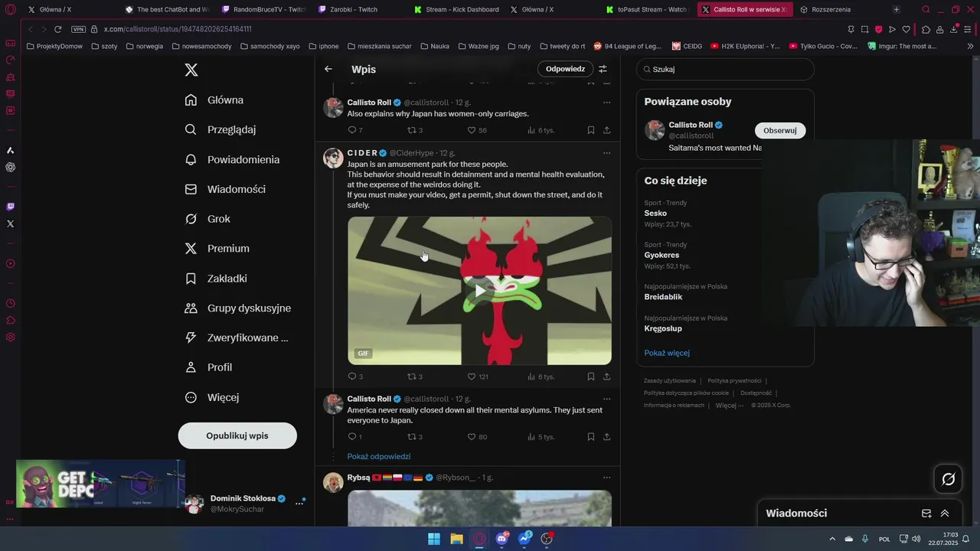
Task: Open more options on CIDER post
Action: point(607,153)
